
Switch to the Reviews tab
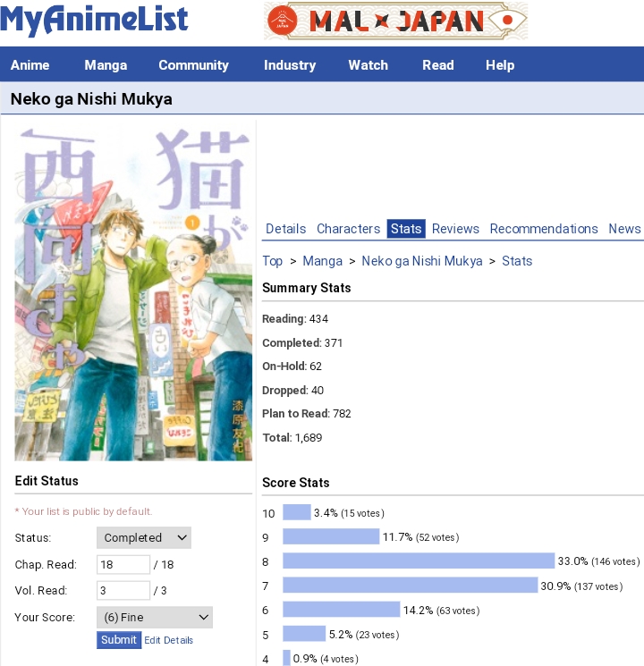point(455,229)
